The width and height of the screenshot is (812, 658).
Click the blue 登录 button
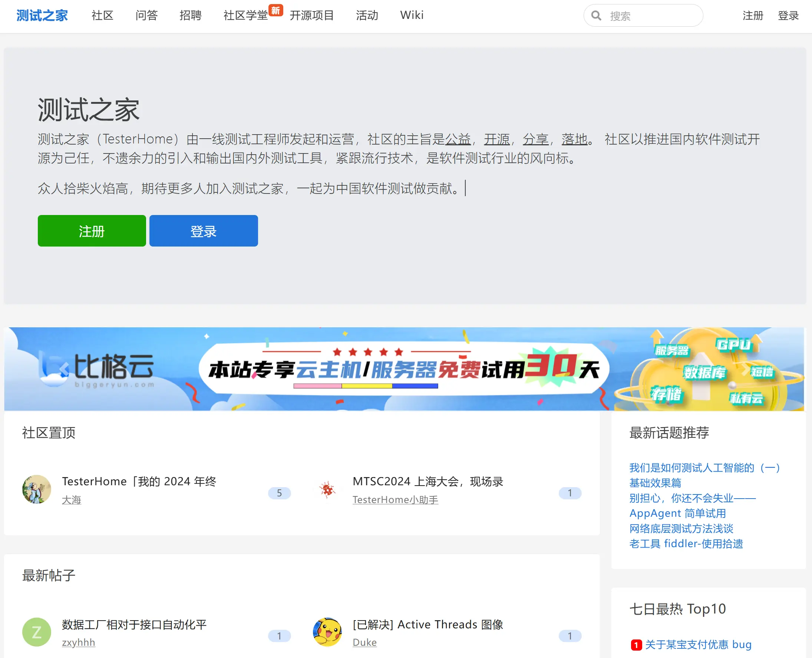point(203,231)
